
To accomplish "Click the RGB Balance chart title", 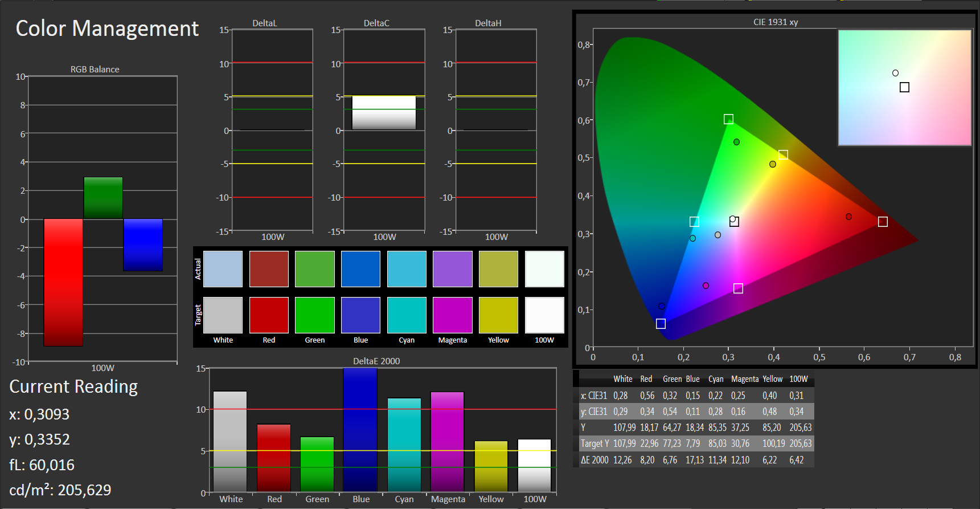I will click(95, 69).
